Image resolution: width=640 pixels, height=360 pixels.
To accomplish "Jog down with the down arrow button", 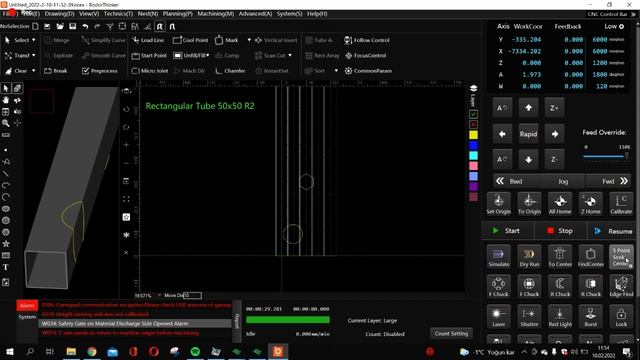I will click(x=528, y=160).
